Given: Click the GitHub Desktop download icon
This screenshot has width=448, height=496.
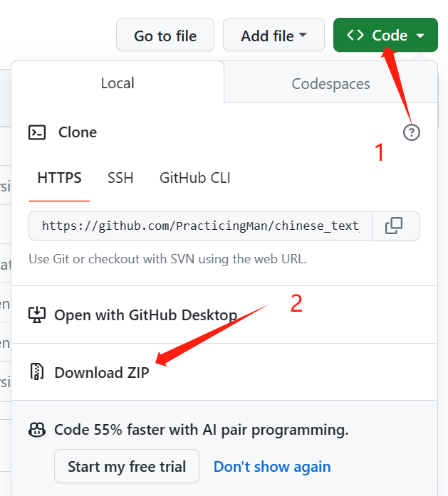Looking at the screenshot, I should (37, 315).
